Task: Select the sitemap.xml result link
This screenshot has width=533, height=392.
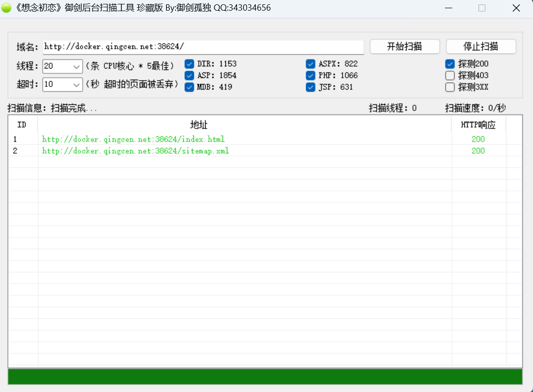Action: pyautogui.click(x=135, y=151)
